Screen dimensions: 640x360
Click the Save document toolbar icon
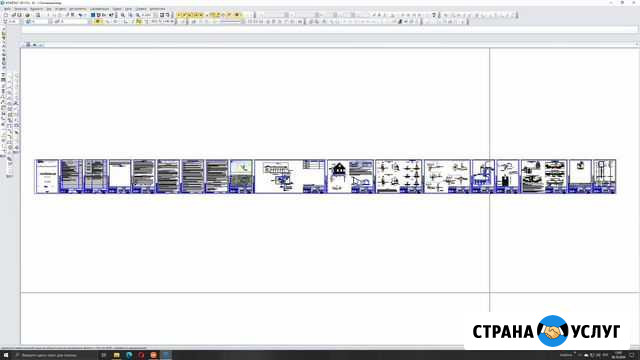20,15
